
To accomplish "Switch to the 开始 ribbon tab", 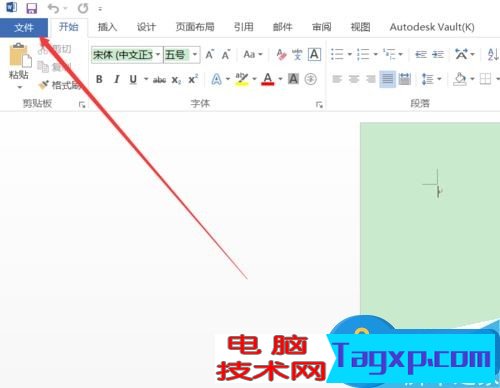I will coord(69,27).
